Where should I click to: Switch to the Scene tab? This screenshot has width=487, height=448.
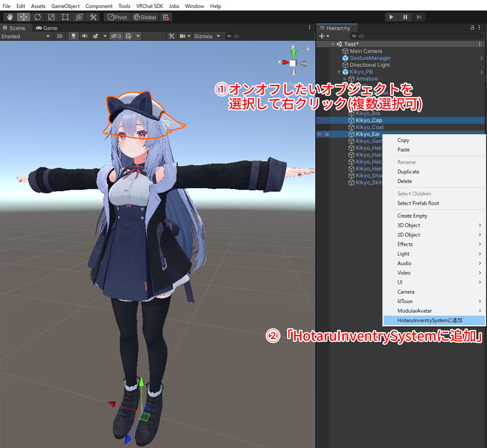[x=14, y=28]
